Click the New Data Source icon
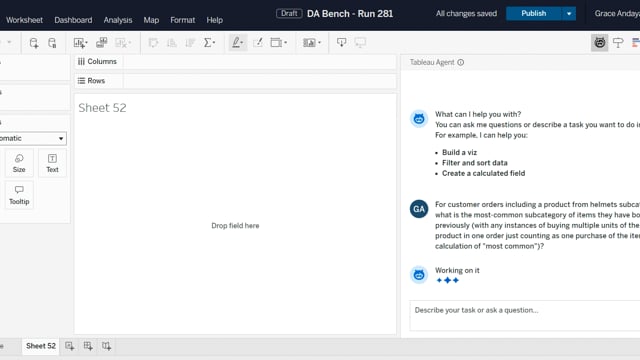640x360 pixels. tap(33, 43)
